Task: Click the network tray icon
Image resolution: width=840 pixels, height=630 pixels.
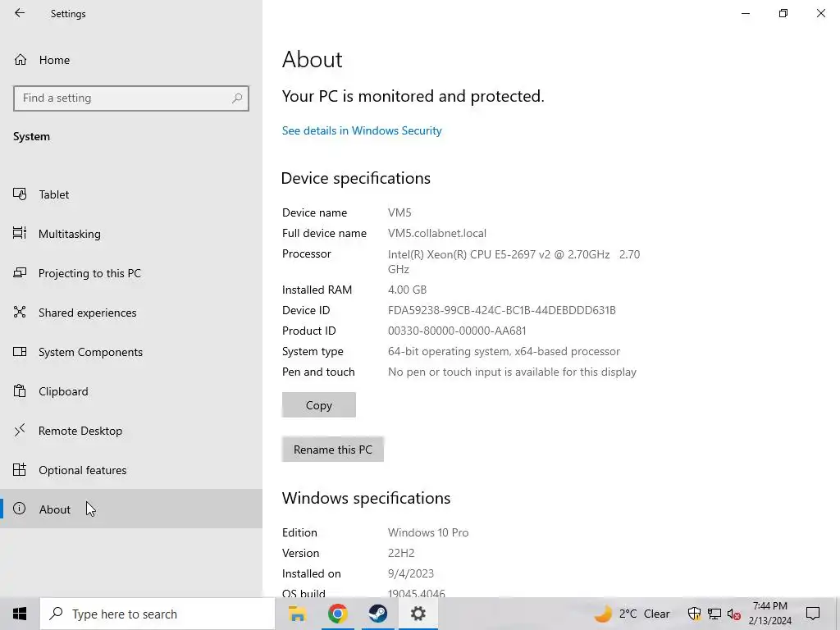Action: pos(714,614)
